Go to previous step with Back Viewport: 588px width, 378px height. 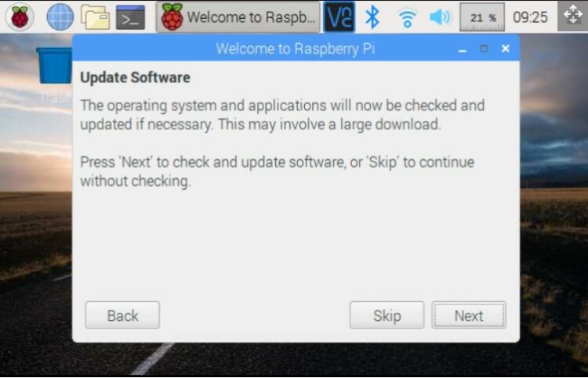(122, 315)
